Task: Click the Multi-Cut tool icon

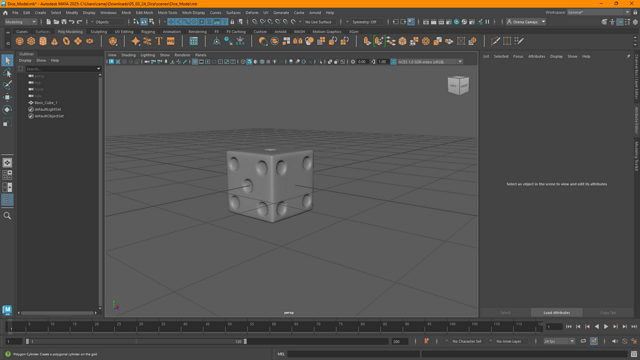Action: (496, 41)
